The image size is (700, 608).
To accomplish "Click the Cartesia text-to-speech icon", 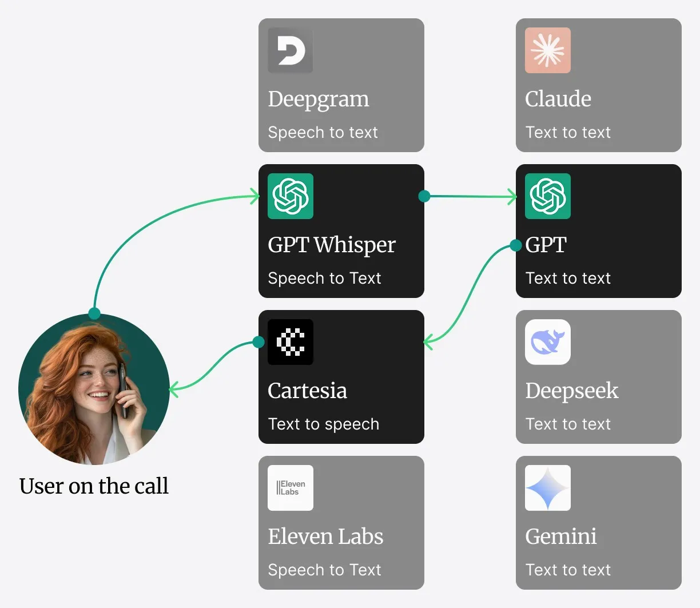I will tap(290, 342).
